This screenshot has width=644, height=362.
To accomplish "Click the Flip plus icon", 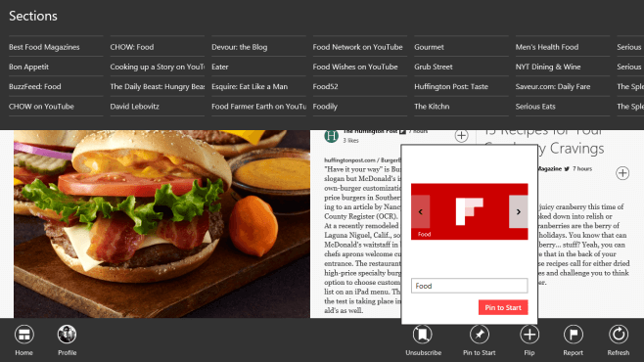I will pos(529,335).
